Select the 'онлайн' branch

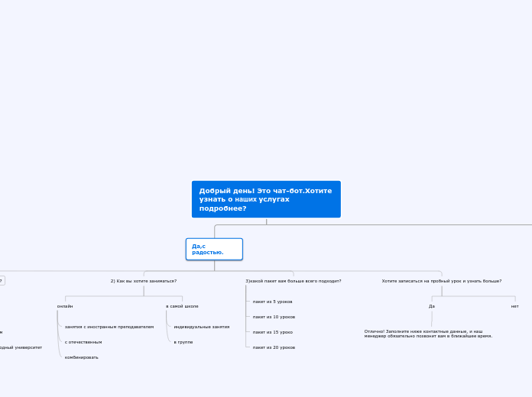65,306
